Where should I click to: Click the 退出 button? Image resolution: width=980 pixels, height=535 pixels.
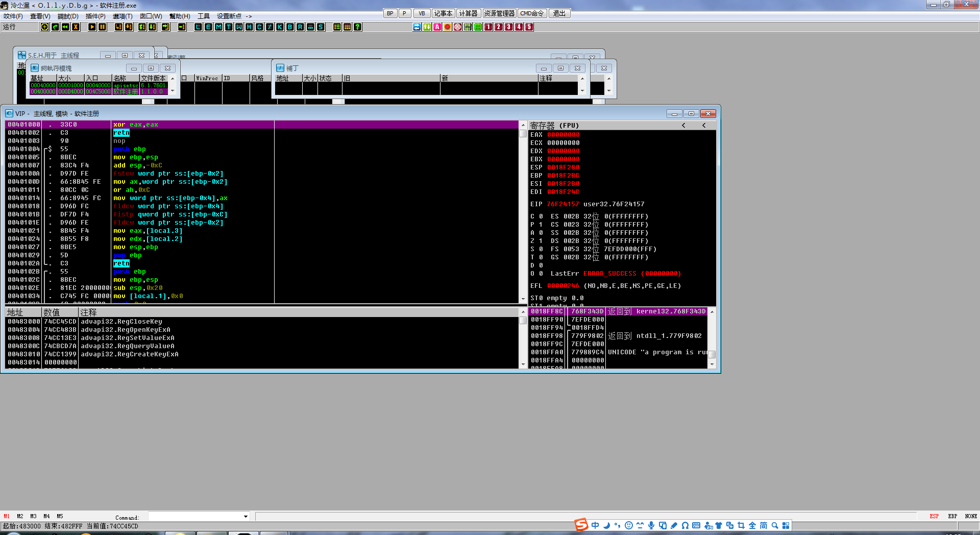coord(559,14)
